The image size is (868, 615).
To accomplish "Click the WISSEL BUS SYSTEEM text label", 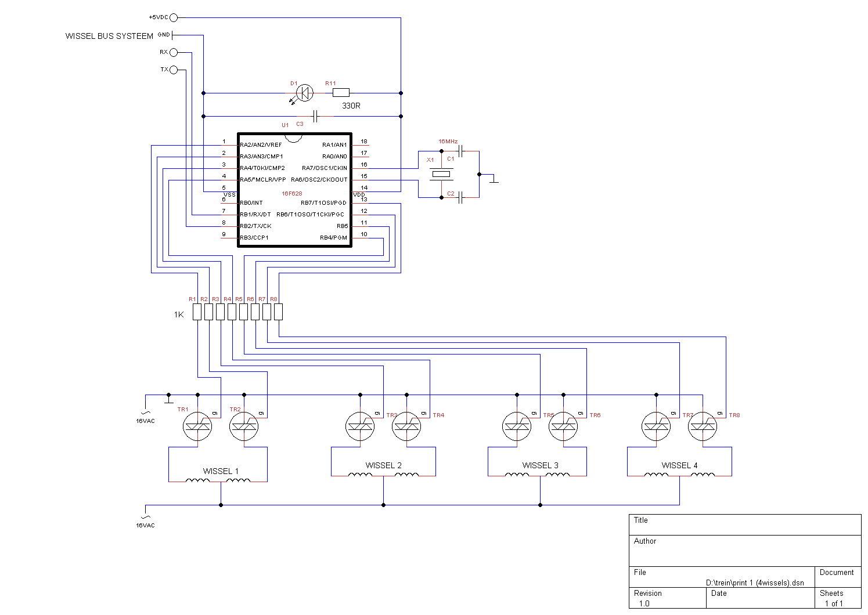I will tap(109, 36).
